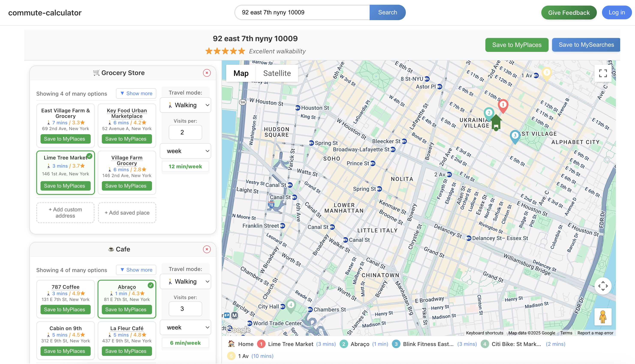The width and height of the screenshot is (635, 364).
Task: Select the Street View pegman
Action: pos(603,317)
